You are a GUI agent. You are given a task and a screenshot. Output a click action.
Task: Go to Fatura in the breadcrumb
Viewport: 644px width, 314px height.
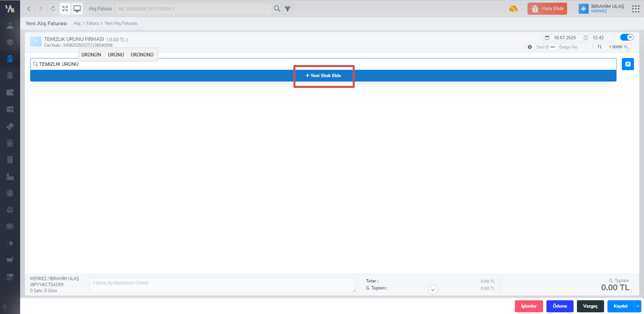(x=93, y=23)
